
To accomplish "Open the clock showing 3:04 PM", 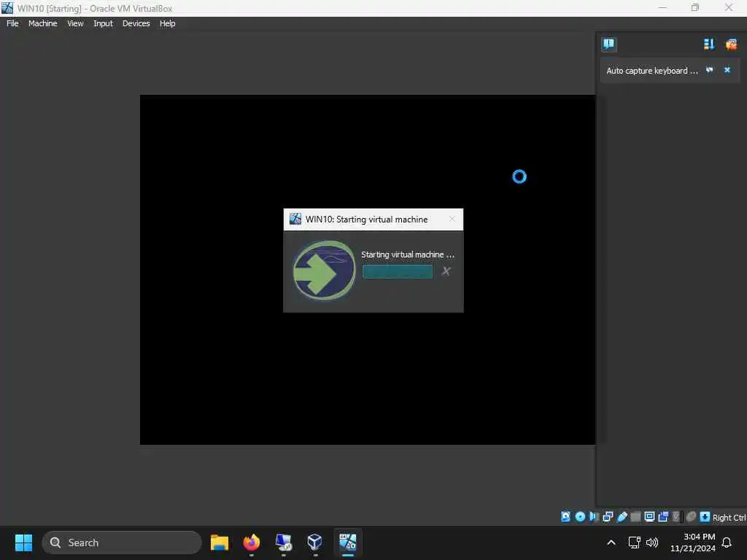I will (693, 542).
